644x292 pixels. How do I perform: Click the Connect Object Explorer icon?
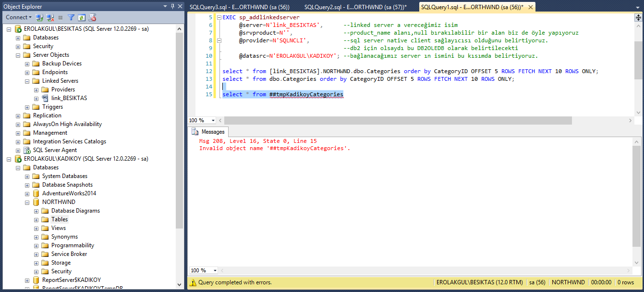point(39,17)
